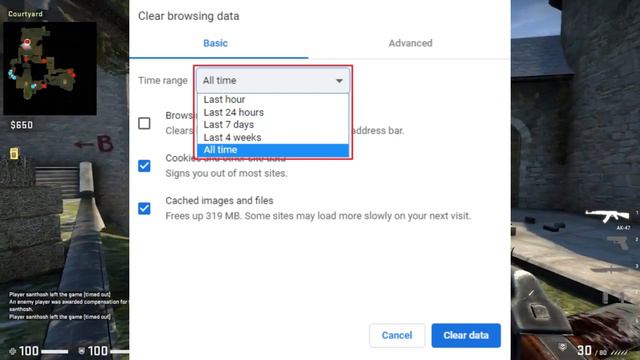Viewport: 640px width, 360px height.
Task: Click the health cross icon in HUD
Action: point(13,351)
